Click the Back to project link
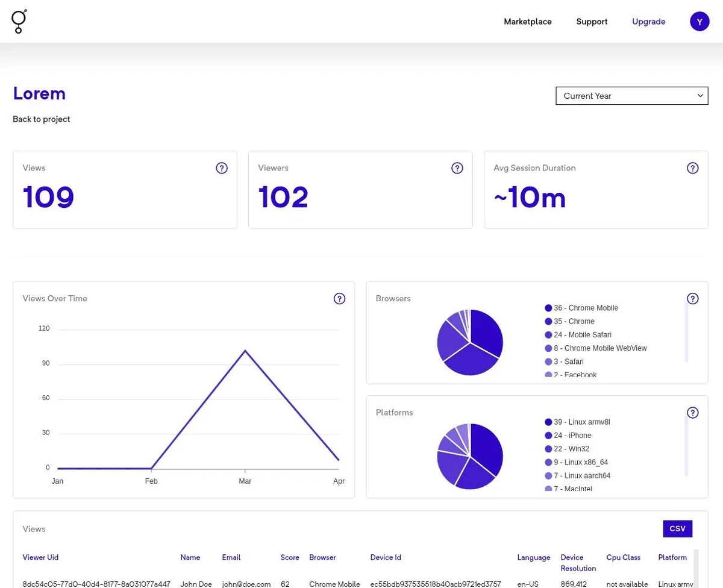 (x=42, y=119)
